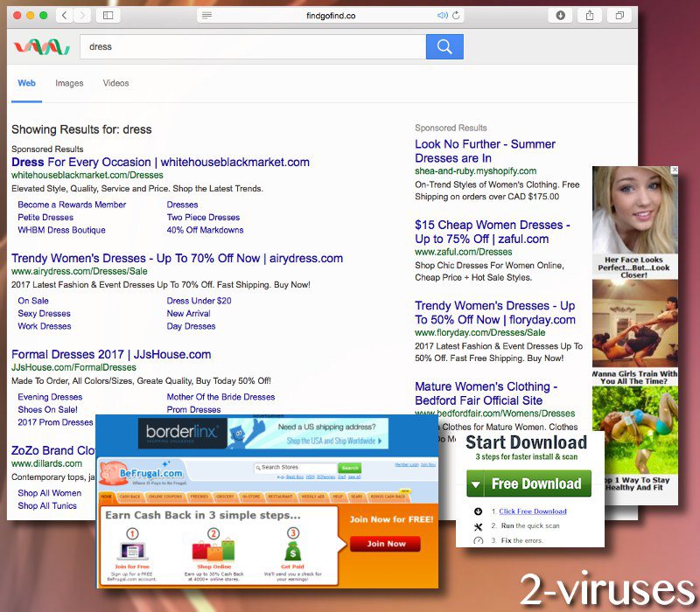This screenshot has height=612, width=700.
Task: Reload the findgofind.co page
Action: tap(457, 15)
